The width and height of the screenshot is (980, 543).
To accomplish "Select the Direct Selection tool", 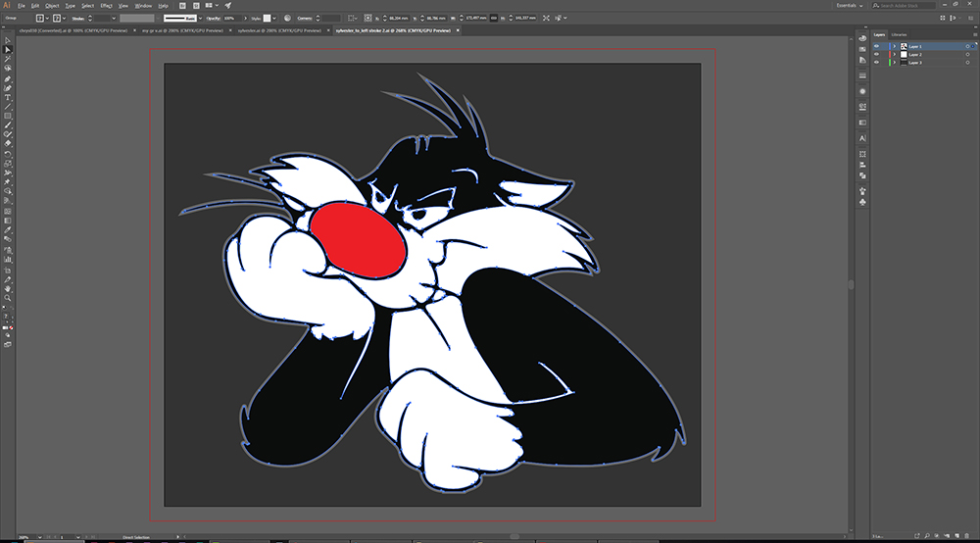I will pos(8,49).
